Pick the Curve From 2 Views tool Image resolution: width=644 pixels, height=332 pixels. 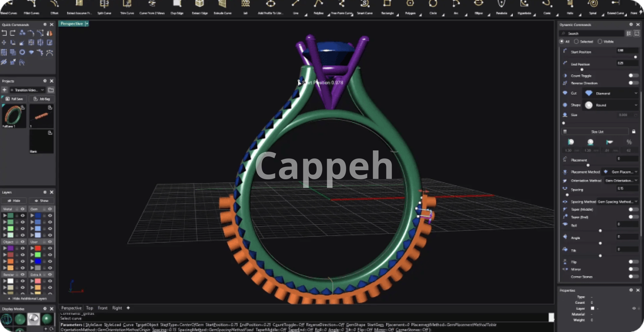click(x=152, y=4)
